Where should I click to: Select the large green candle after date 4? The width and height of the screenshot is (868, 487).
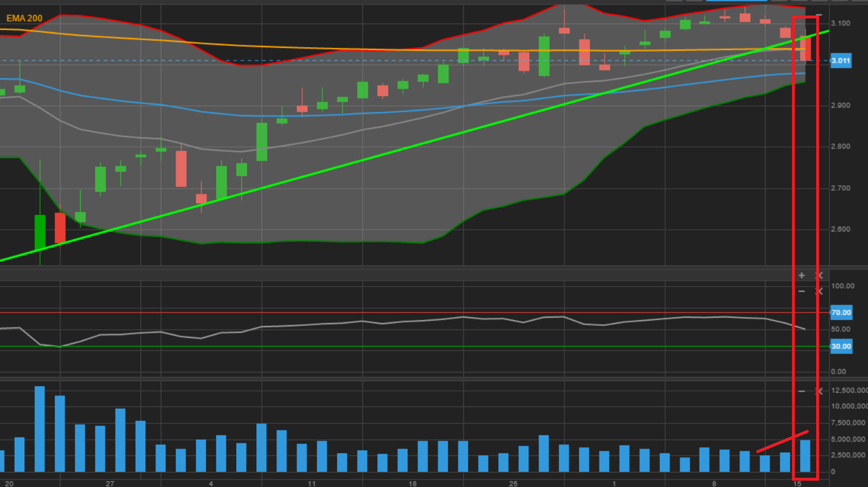click(x=261, y=142)
